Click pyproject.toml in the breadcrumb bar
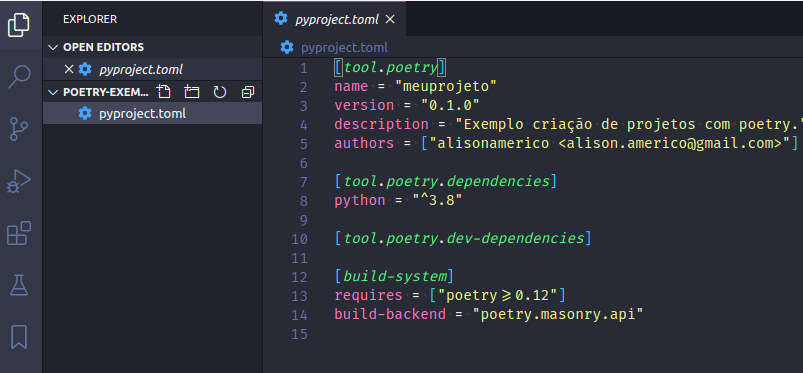Image resolution: width=803 pixels, height=373 pixels. (x=344, y=48)
